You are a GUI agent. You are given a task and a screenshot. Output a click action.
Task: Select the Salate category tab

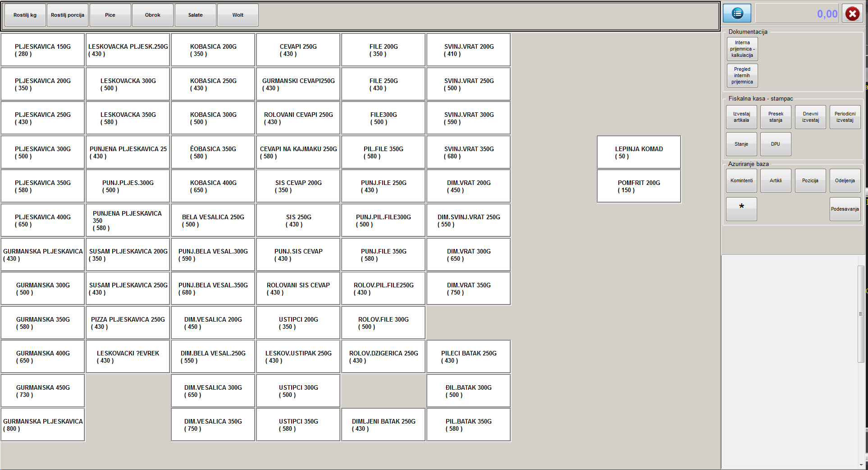(195, 15)
